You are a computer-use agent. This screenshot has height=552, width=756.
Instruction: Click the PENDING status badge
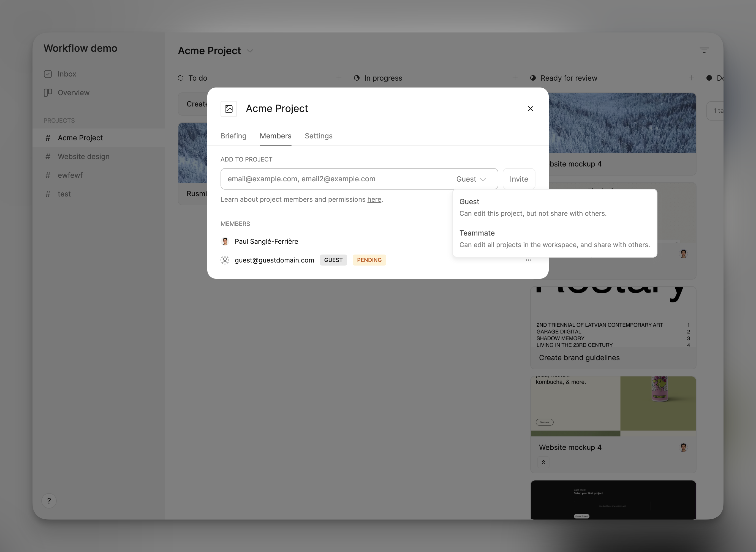point(369,260)
